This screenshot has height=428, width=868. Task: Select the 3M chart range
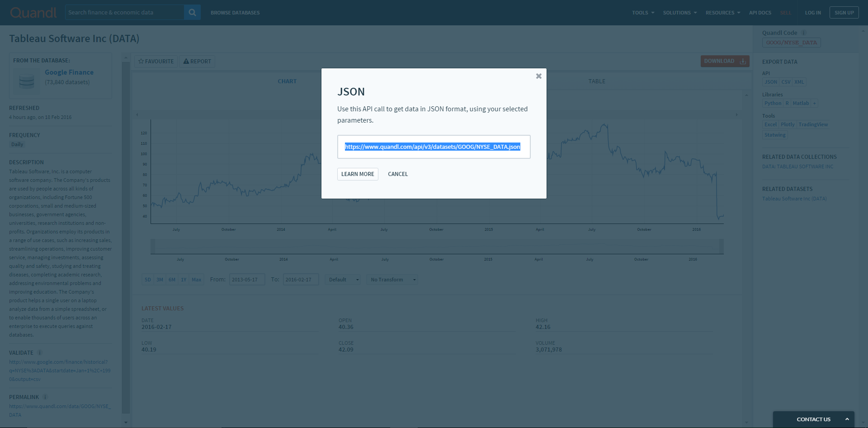(x=160, y=280)
